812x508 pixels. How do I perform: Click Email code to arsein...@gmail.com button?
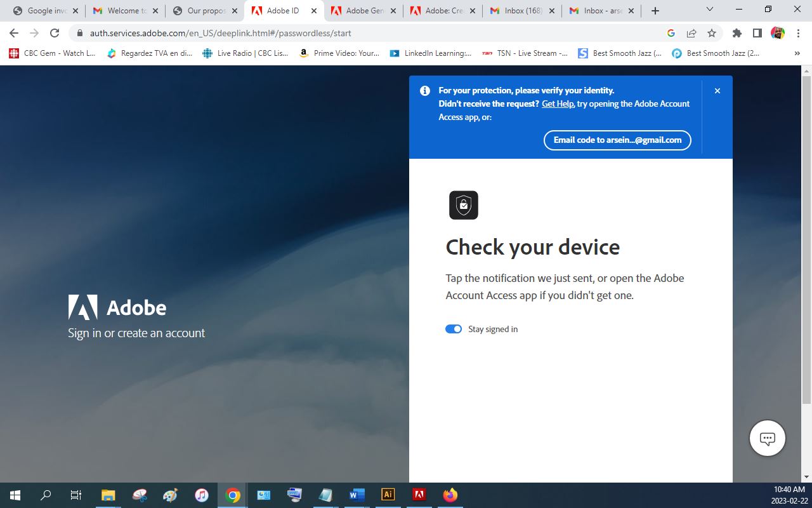[x=617, y=140]
